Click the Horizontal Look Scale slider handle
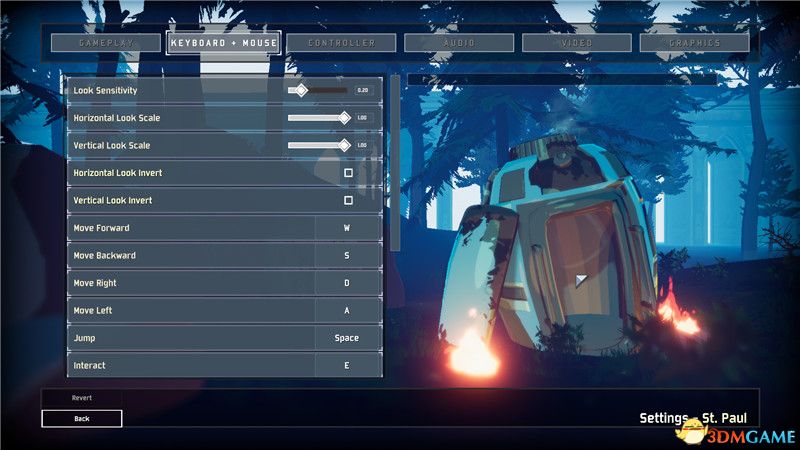800x450 pixels. (345, 118)
